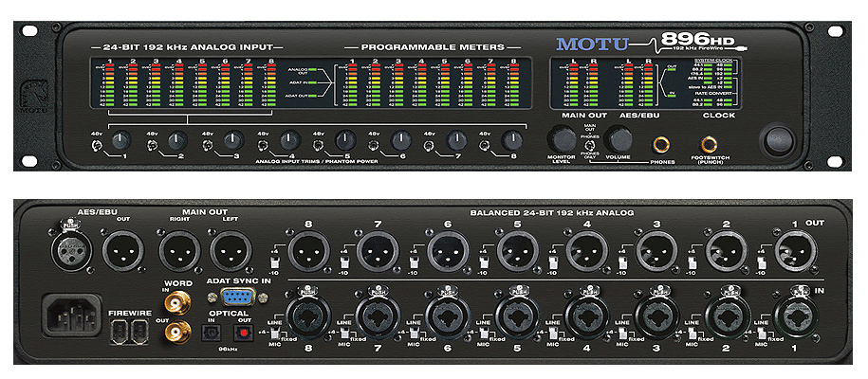Click the AC power inlet socket
The width and height of the screenshot is (868, 379).
pyautogui.click(x=72, y=316)
